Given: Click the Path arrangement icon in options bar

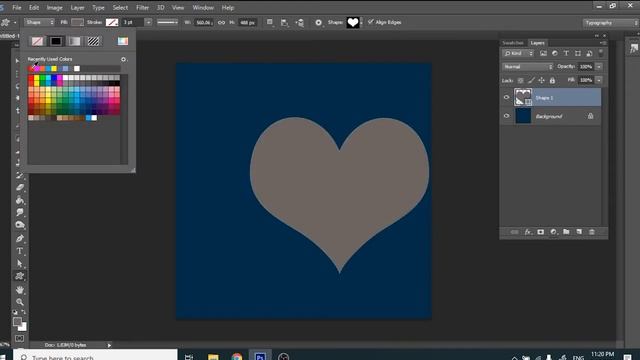Looking at the screenshot, I should click(300, 23).
